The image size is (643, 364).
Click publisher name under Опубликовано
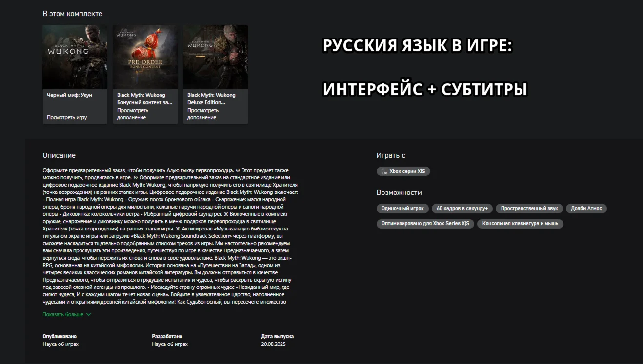click(60, 344)
